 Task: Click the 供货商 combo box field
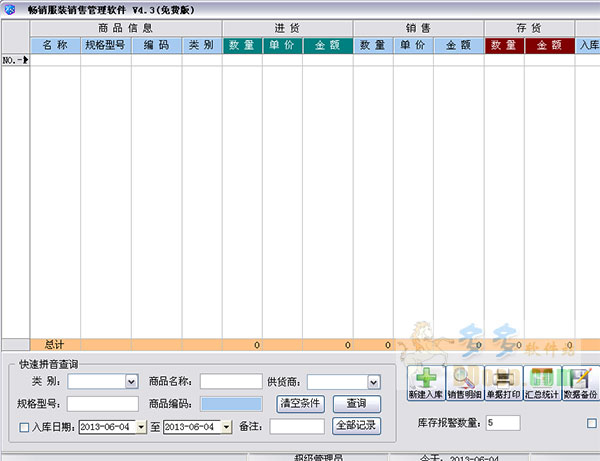point(344,382)
